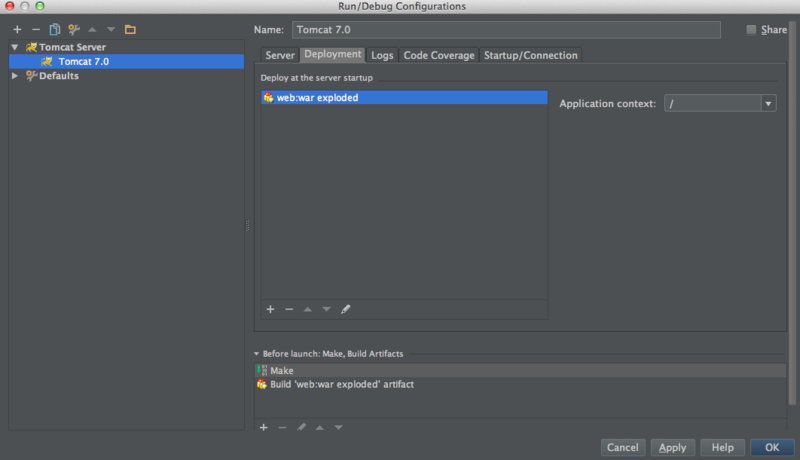
Task: Edit deployment artifact with pencil icon
Action: 345,309
